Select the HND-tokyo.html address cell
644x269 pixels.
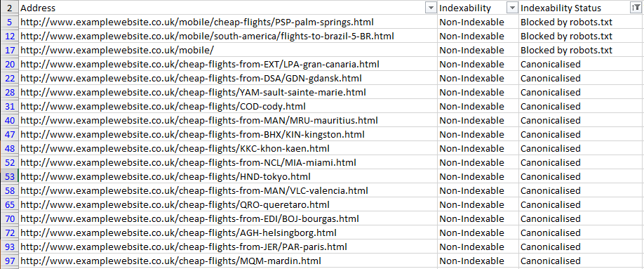[228, 177]
